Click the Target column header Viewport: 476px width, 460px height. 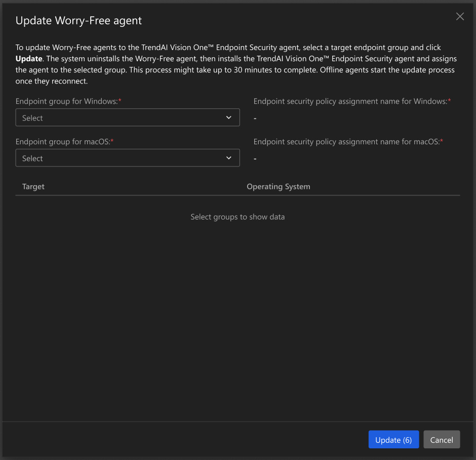(33, 187)
